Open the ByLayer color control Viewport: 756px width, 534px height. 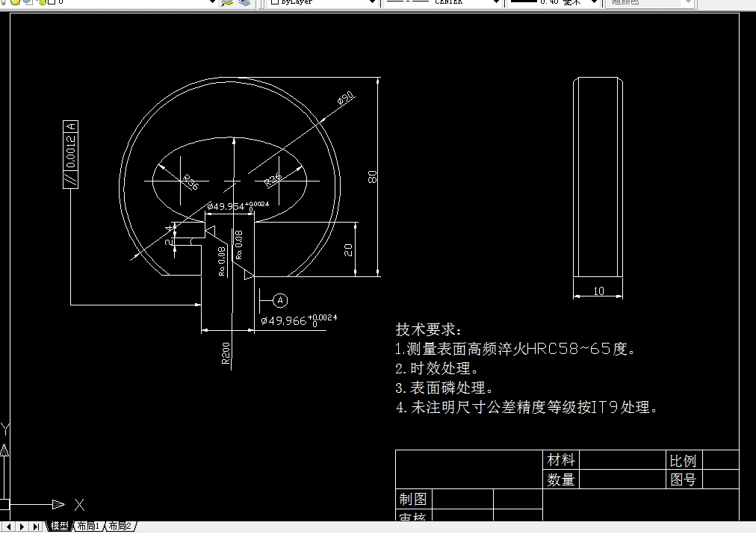373,3
